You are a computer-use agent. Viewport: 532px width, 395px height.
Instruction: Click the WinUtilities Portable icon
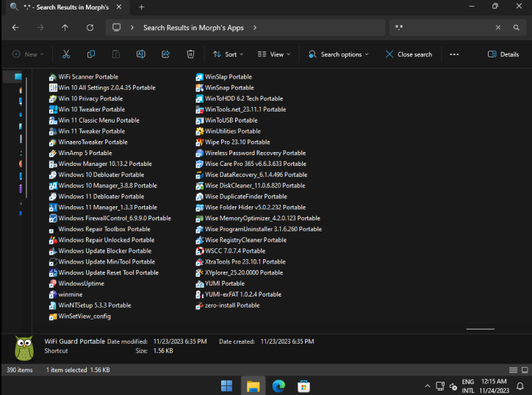pos(200,131)
